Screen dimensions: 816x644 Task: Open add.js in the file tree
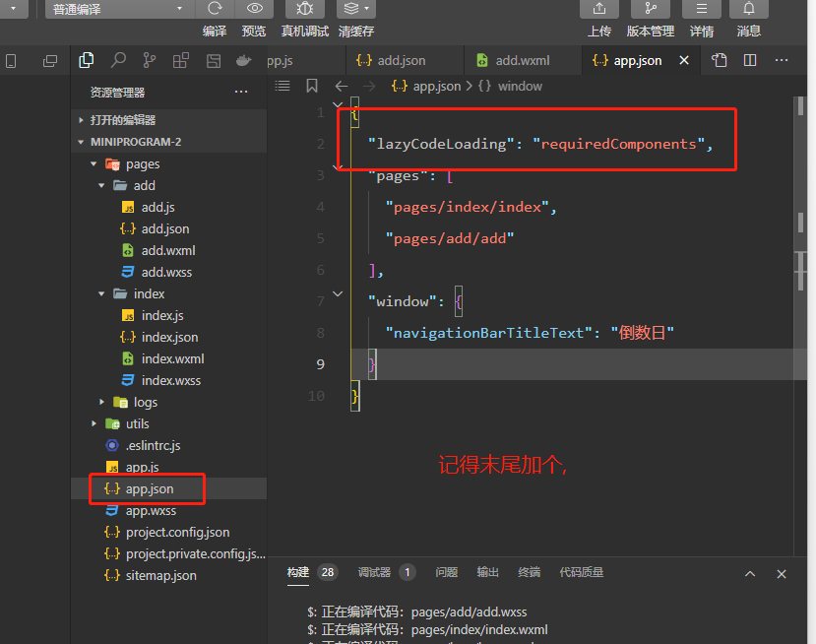[x=158, y=207]
